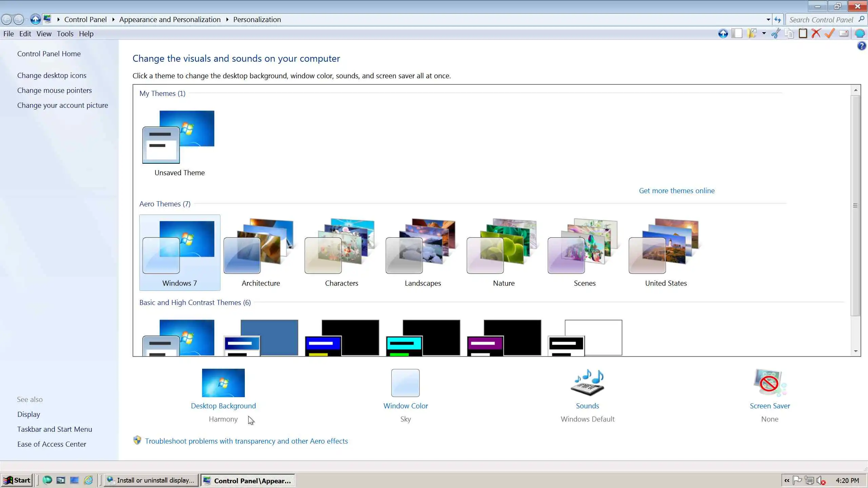
Task: Expand the address bar history dropdown
Action: pos(768,20)
